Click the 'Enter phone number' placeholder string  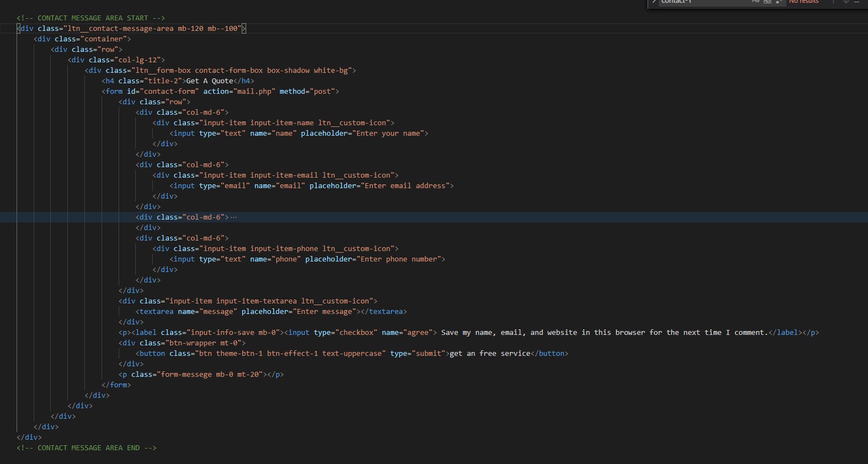tap(399, 259)
